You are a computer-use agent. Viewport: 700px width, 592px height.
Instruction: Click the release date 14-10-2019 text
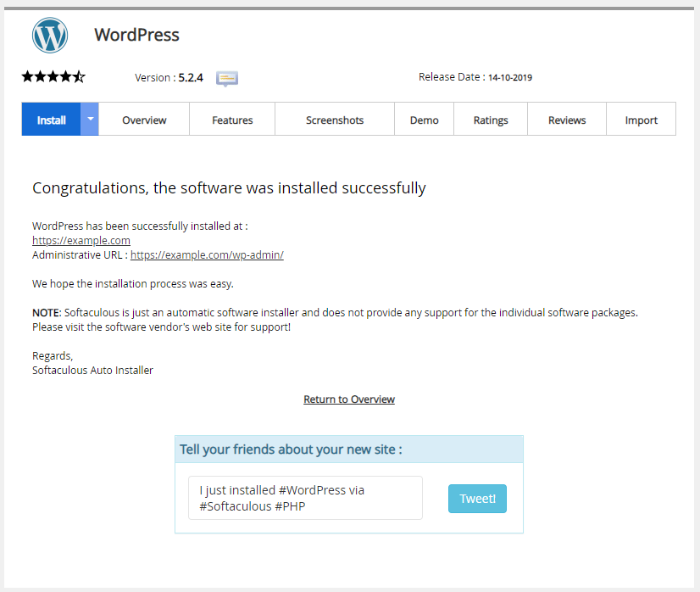tap(510, 77)
